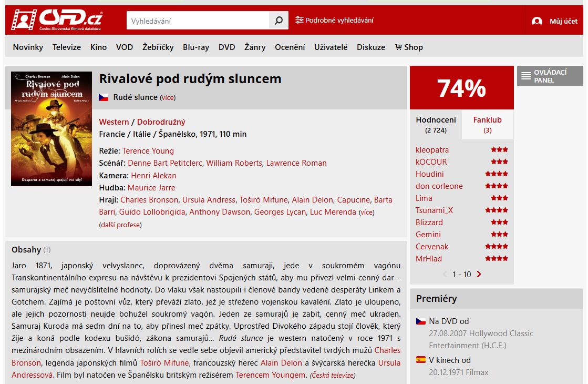This screenshot has width=588, height=384.
Task: Open user Lima's profile
Action: (x=424, y=198)
